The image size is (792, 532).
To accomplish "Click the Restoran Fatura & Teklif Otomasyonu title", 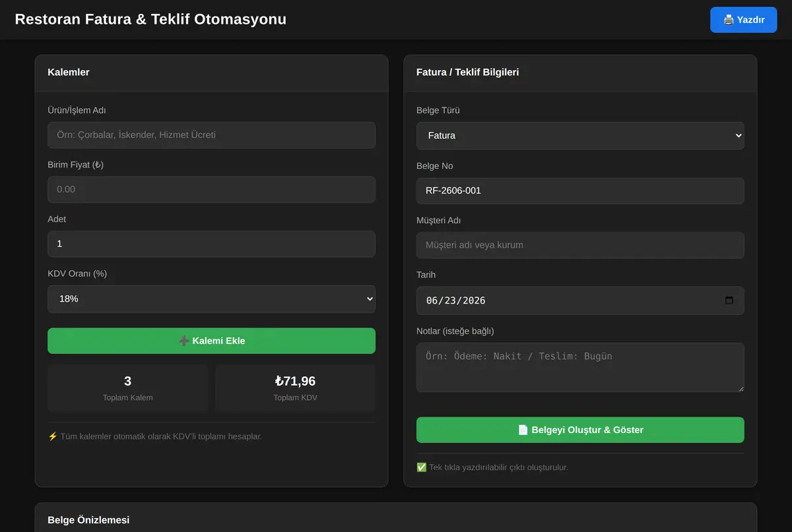I will 150,19.
